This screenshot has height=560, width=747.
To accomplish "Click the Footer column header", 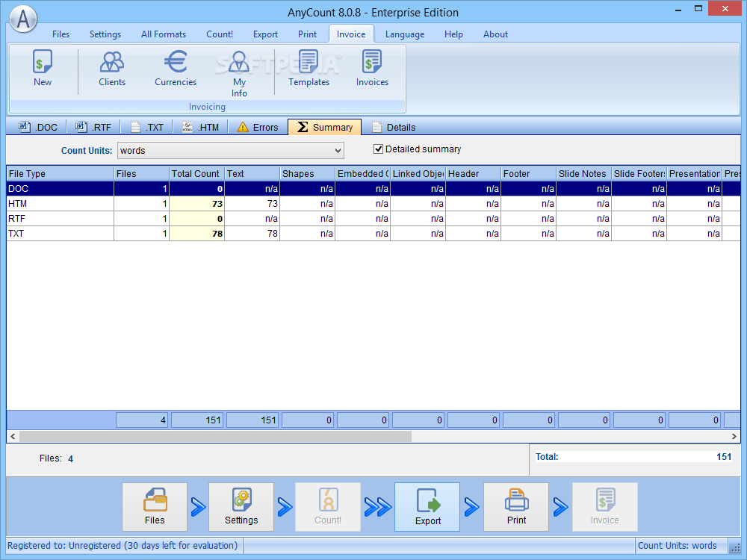I will (x=529, y=174).
